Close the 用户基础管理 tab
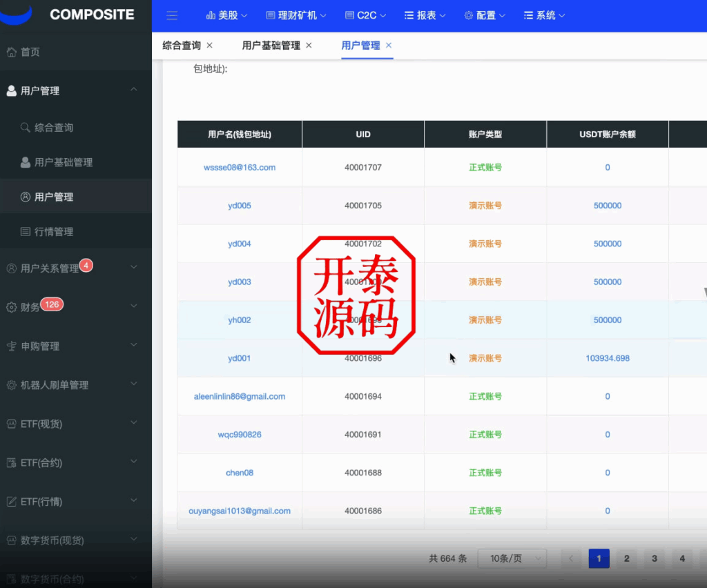The image size is (707, 588). [x=309, y=45]
